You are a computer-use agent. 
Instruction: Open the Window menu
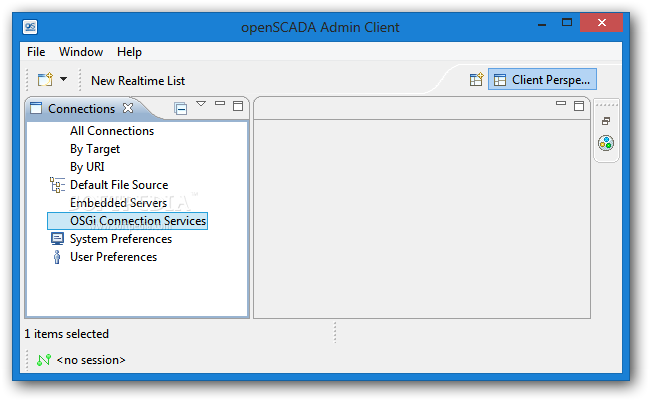click(x=81, y=52)
